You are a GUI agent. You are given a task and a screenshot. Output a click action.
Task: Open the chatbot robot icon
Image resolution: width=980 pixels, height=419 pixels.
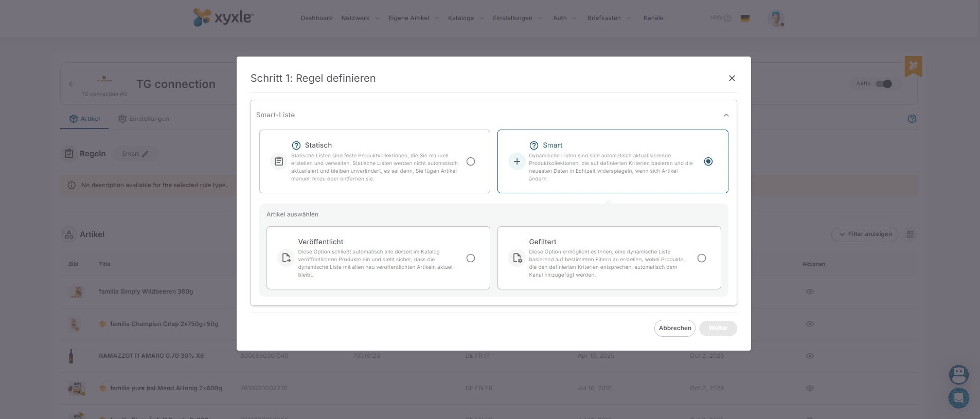point(959,375)
